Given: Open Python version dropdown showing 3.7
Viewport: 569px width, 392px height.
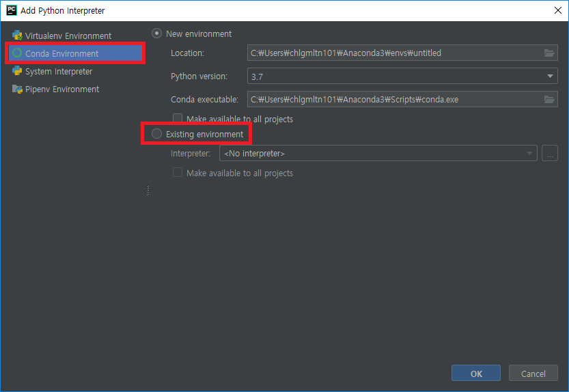Looking at the screenshot, I should pyautogui.click(x=402, y=76).
